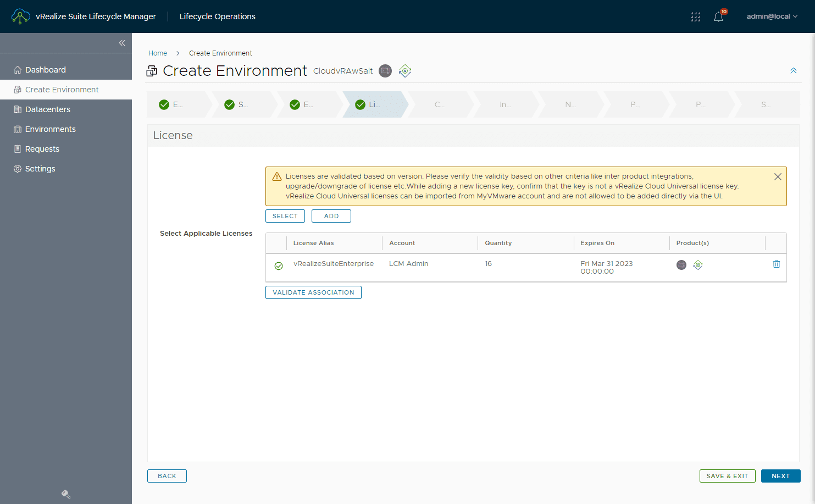Click the key icon at sidebar bottom
The width and height of the screenshot is (815, 504).
65,494
